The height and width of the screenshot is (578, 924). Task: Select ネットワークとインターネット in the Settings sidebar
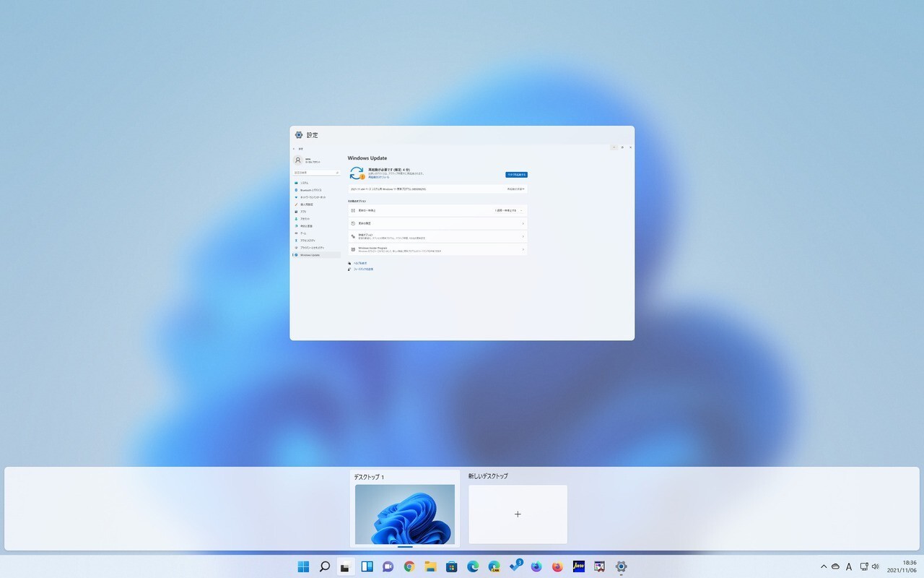coord(316,197)
